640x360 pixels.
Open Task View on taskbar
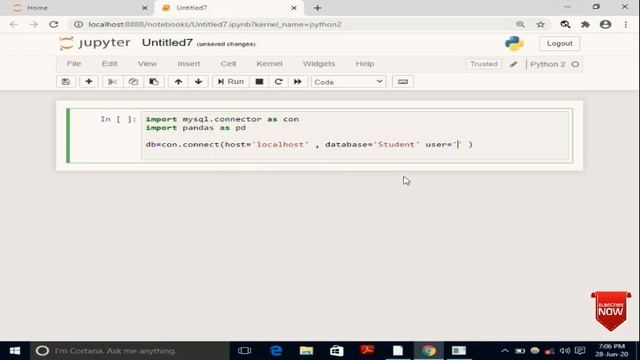pos(244,351)
